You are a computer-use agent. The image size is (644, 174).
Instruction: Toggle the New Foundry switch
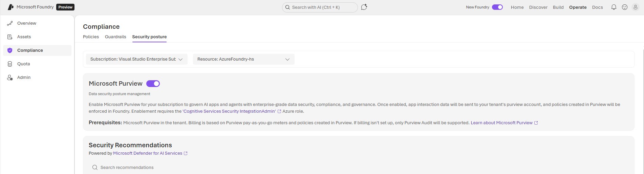click(x=497, y=7)
